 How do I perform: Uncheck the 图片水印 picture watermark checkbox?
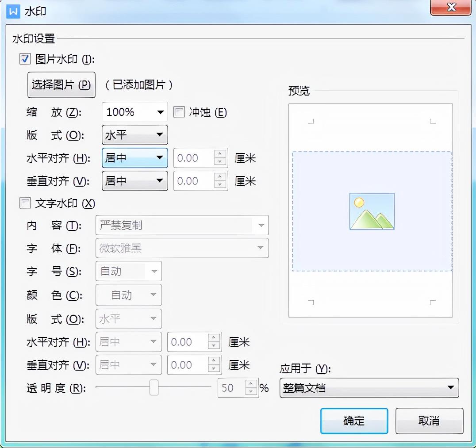[x=25, y=59]
